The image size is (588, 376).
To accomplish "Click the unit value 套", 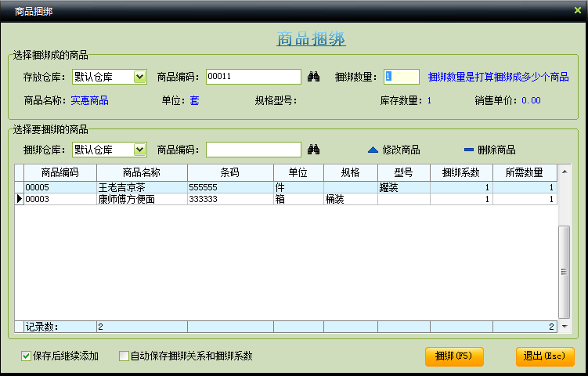I will click(x=194, y=100).
